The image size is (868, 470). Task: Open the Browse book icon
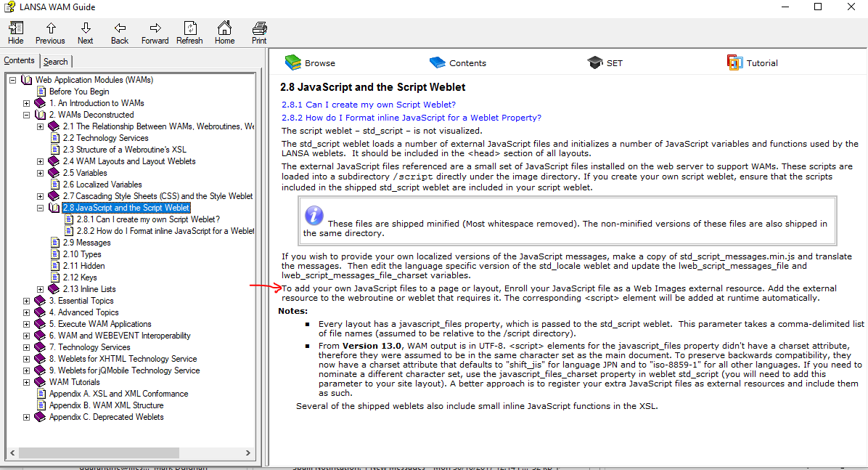pos(292,62)
